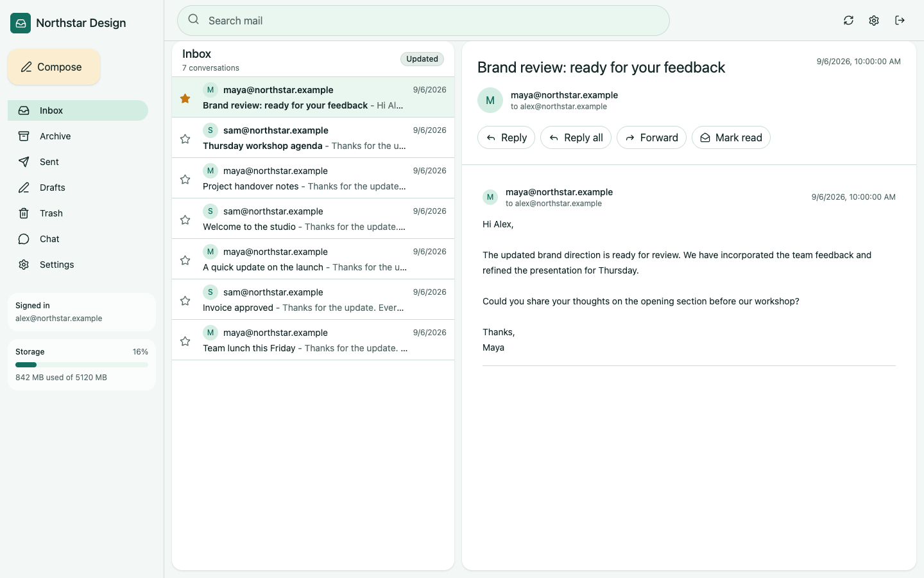The width and height of the screenshot is (924, 578).
Task: Open the Invoice approved conversation
Action: 313,300
